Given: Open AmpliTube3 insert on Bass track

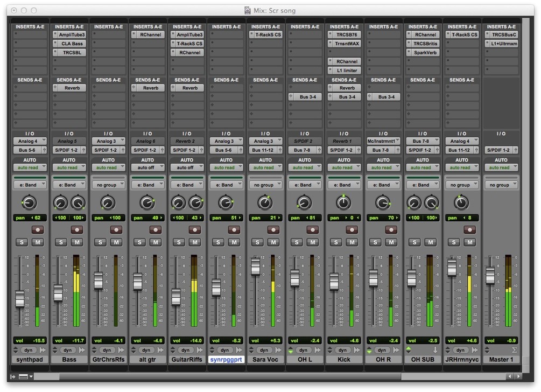Looking at the screenshot, I should click(69, 34).
